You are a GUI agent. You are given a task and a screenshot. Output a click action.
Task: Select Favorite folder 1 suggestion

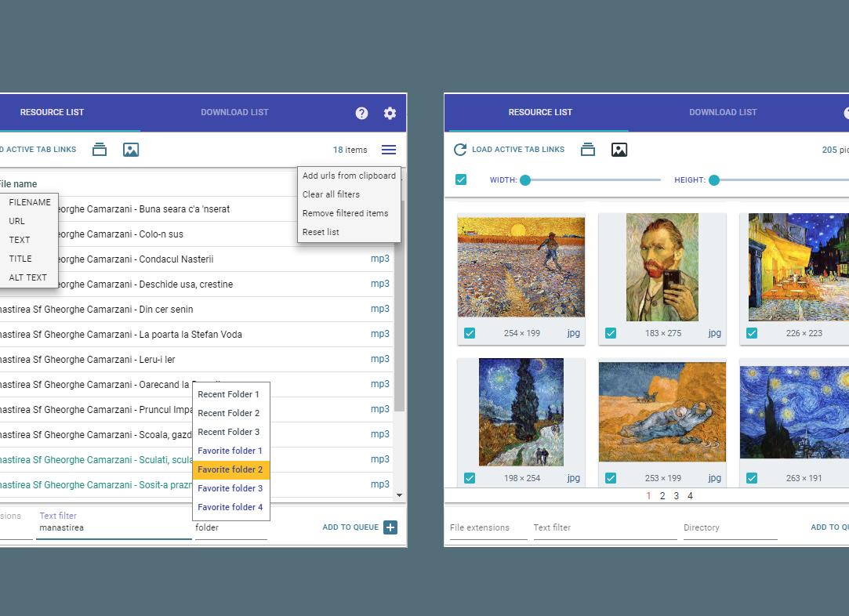pos(231,451)
